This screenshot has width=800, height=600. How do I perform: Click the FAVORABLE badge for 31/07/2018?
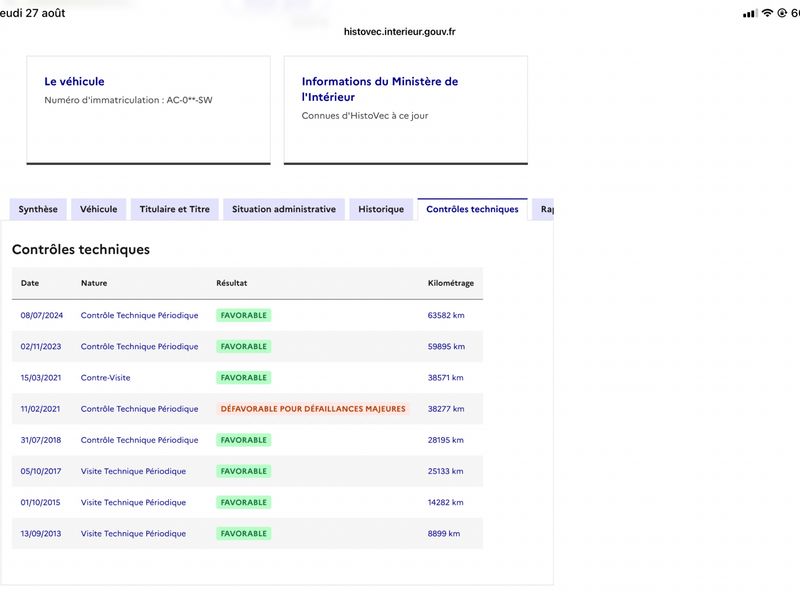tap(243, 440)
